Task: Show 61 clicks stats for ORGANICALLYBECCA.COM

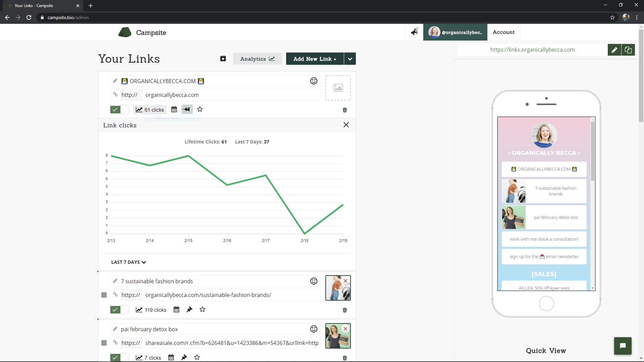Action: [150, 110]
